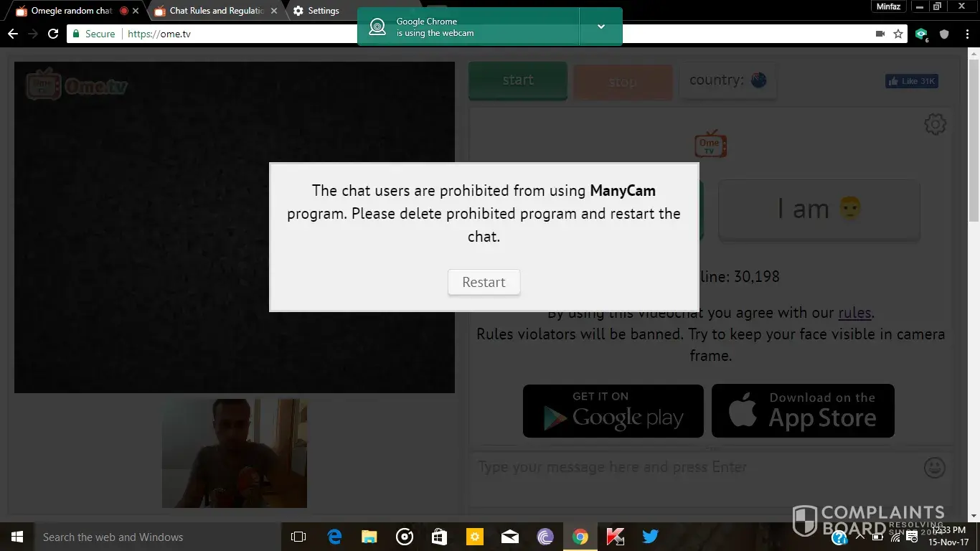
Task: Reload the page with the refresh icon
Action: coord(53,34)
